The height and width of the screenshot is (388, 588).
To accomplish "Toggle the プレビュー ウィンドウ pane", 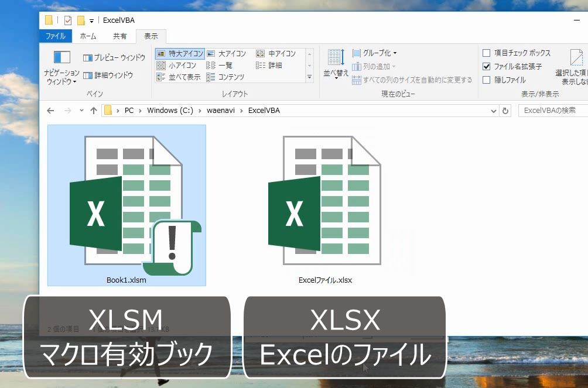I will 114,58.
